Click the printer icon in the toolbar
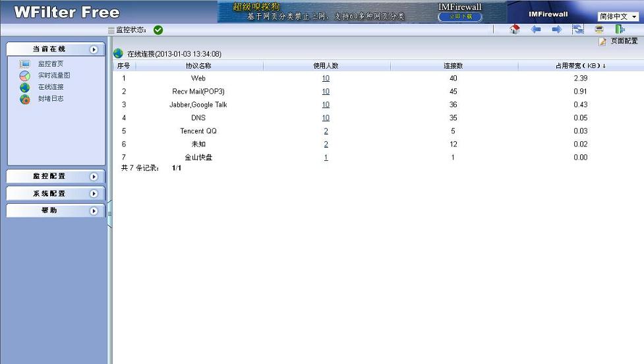Viewport: 644px width, 364px height. click(x=599, y=30)
